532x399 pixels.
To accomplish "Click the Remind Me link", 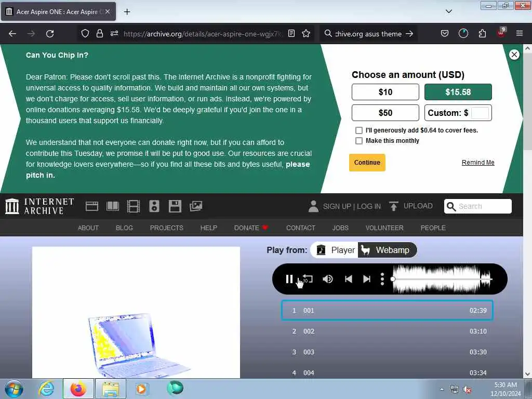I will pyautogui.click(x=478, y=163).
